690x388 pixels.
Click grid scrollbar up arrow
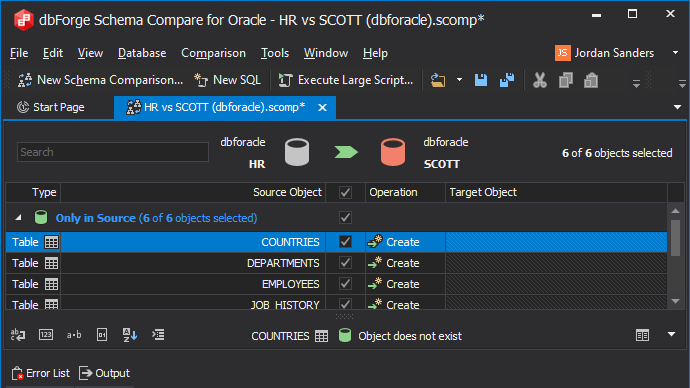coord(675,211)
